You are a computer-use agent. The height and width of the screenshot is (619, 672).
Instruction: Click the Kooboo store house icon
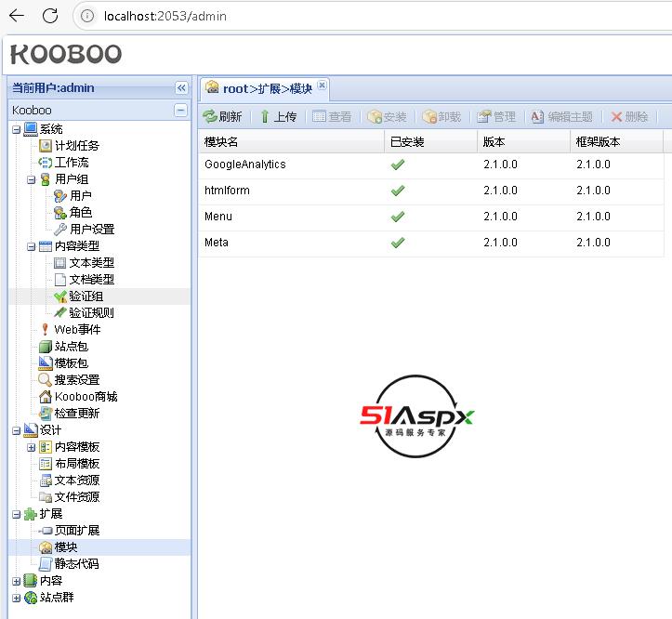point(46,397)
